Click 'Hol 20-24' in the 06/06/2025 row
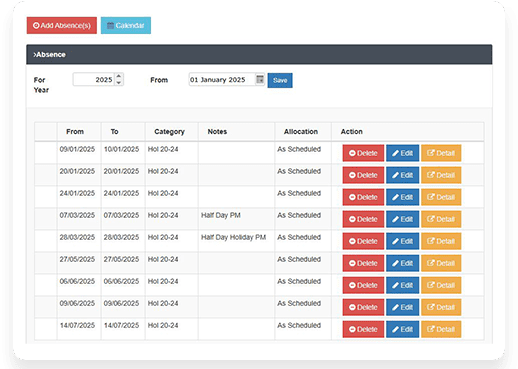 pos(163,281)
